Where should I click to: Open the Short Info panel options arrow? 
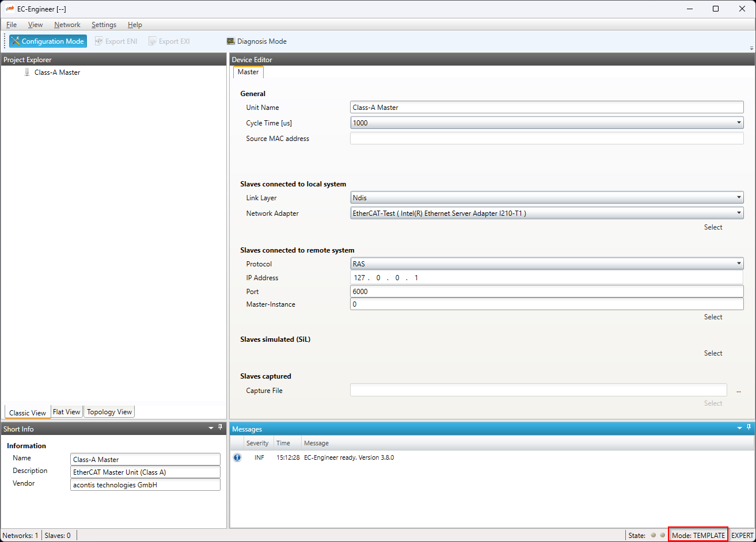tap(211, 429)
